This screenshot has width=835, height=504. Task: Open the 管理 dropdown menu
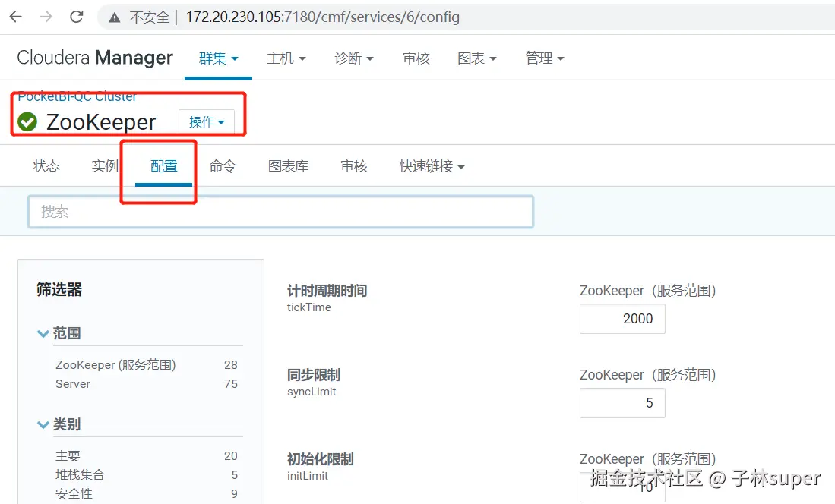544,58
